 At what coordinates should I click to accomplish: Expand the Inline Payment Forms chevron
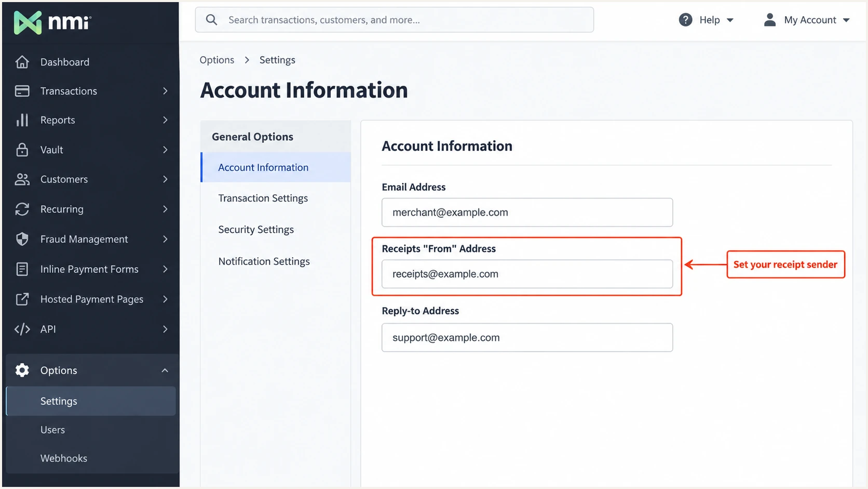pos(165,269)
